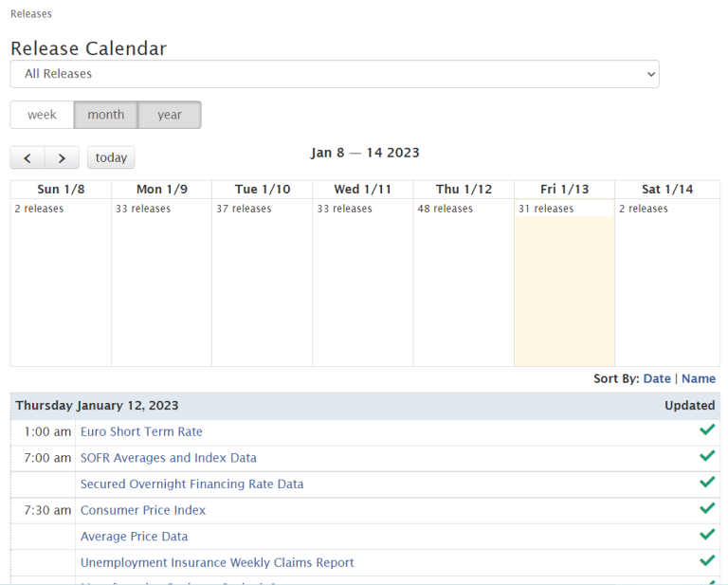Image resolution: width=728 pixels, height=585 pixels.
Task: Open Euro Short Term Rate release
Action: pos(141,431)
